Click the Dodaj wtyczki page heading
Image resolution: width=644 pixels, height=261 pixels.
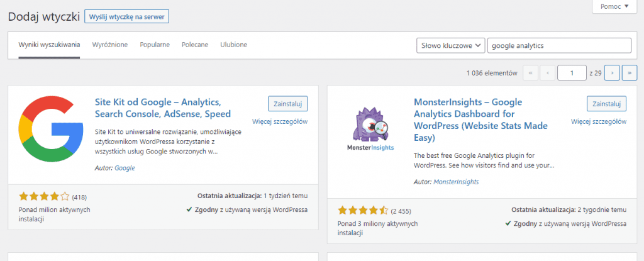44,17
